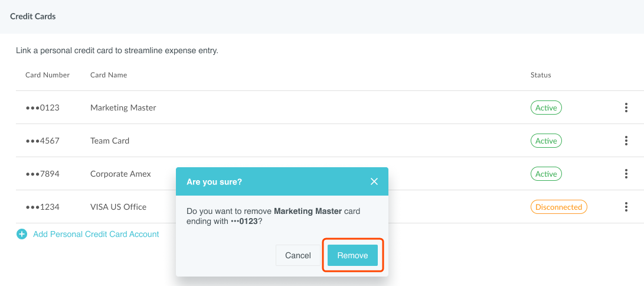
Task: Open the three-dot menu for Team Card
Action: pyautogui.click(x=626, y=141)
